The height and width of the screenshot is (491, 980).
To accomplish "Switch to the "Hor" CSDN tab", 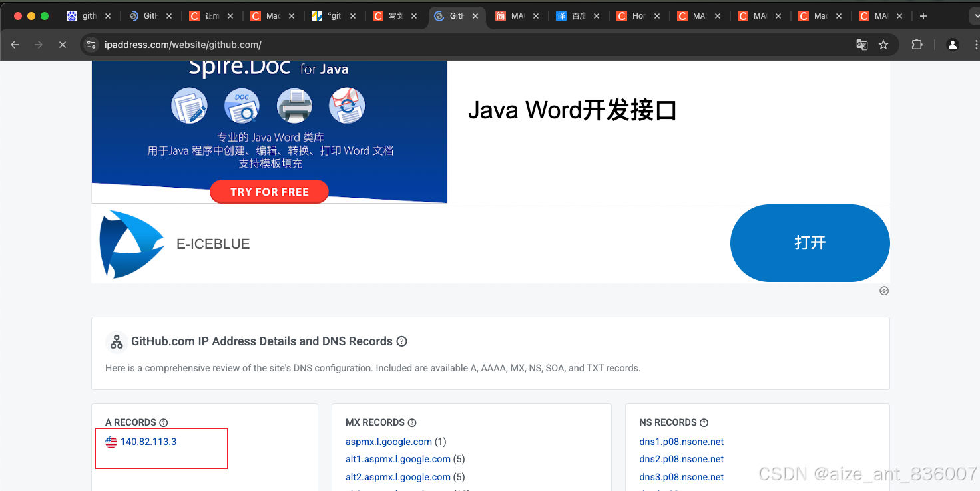I will click(x=639, y=16).
